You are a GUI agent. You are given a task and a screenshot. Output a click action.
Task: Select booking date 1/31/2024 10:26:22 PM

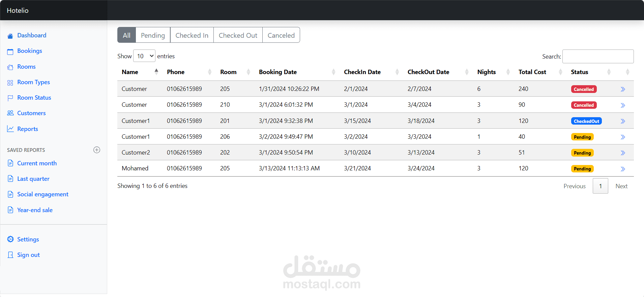(x=289, y=89)
